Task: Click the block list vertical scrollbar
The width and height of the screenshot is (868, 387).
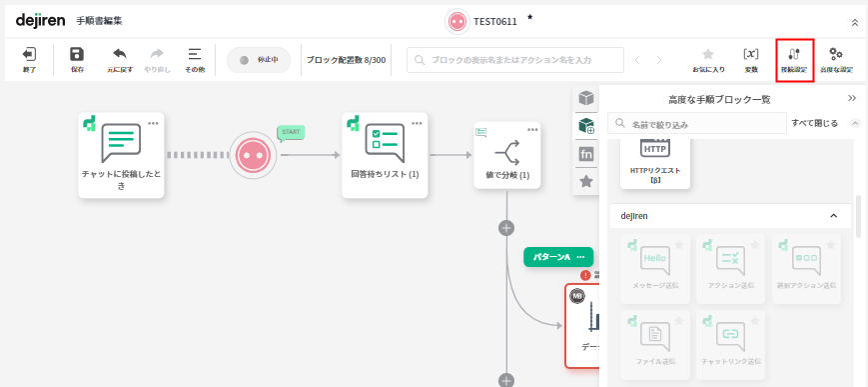Action: coord(858,217)
